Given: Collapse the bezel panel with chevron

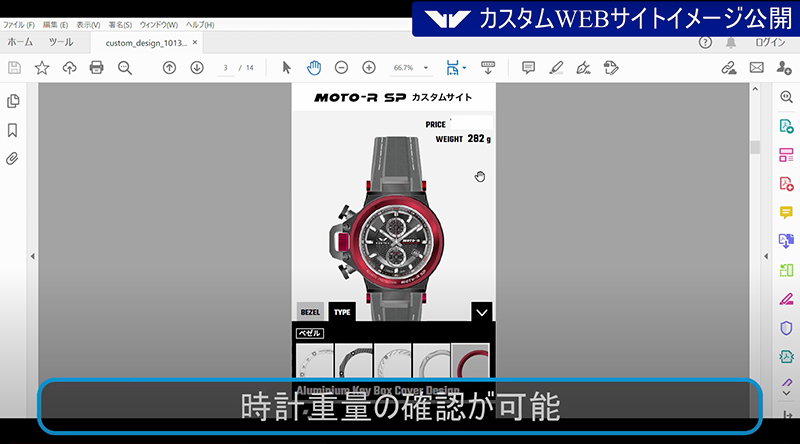Looking at the screenshot, I should [x=481, y=312].
